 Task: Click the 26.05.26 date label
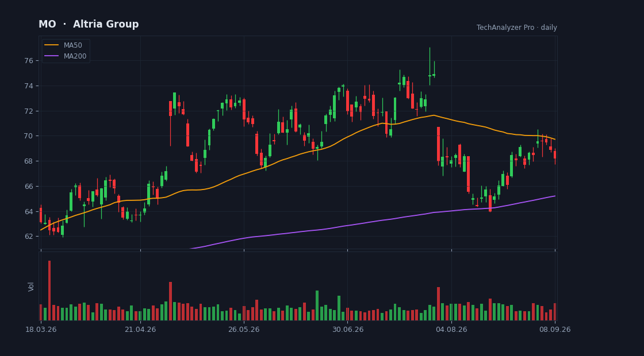tap(244, 330)
